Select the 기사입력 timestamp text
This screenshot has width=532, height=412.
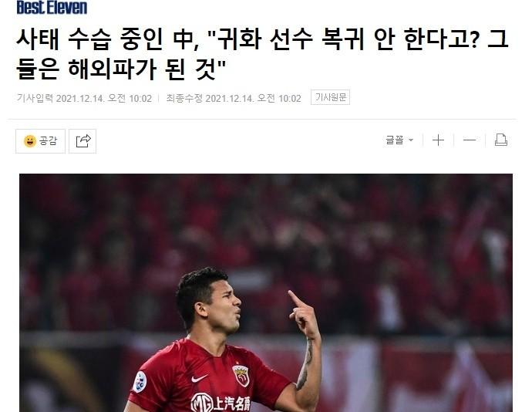[84, 99]
